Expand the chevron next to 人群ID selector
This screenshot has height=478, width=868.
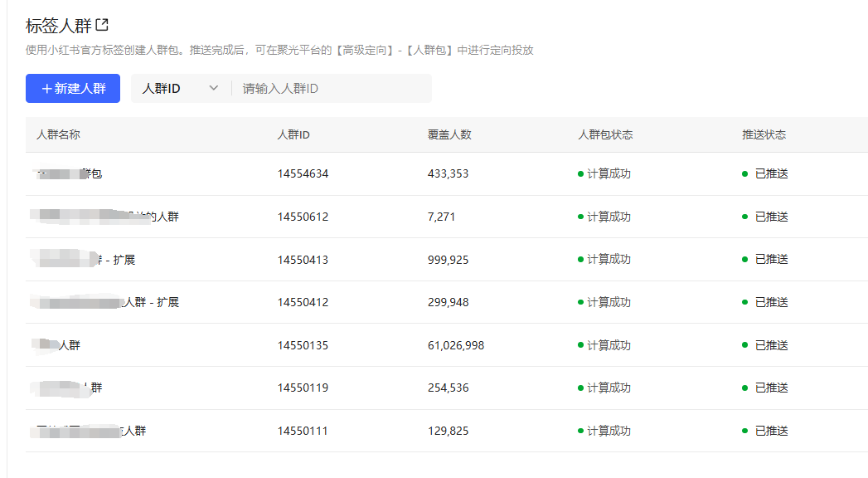[x=215, y=89]
